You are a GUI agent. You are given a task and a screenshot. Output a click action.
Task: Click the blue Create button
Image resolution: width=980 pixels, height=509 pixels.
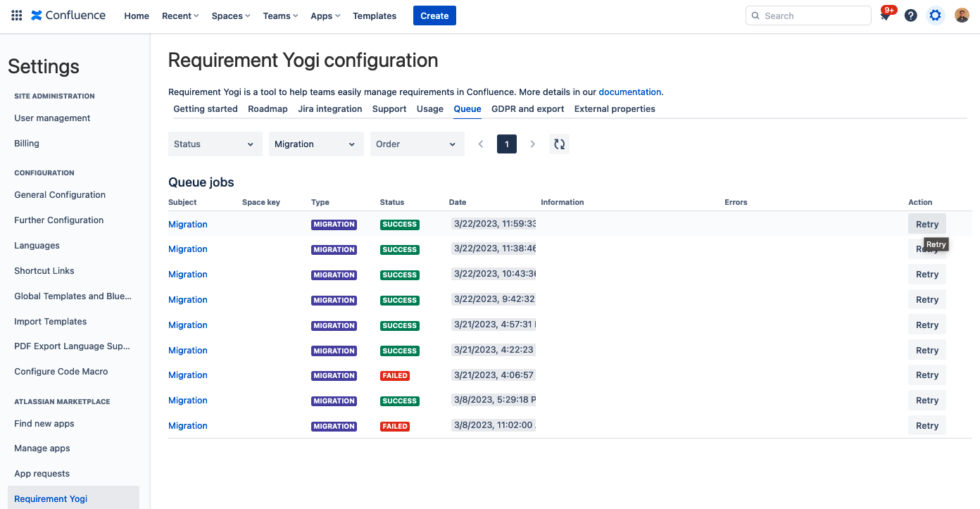(434, 15)
